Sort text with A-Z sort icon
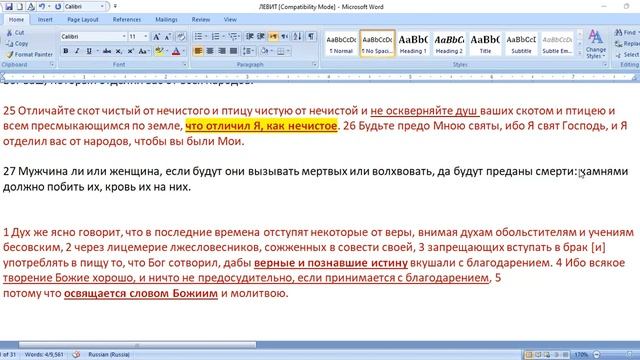Image resolution: width=640 pixels, height=360 pixels. click(298, 37)
